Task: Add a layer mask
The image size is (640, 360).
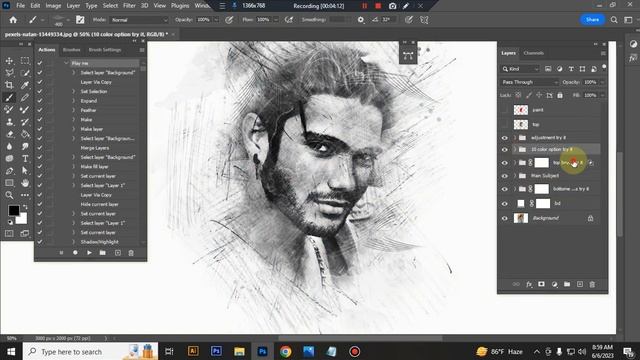Action: coord(541,284)
